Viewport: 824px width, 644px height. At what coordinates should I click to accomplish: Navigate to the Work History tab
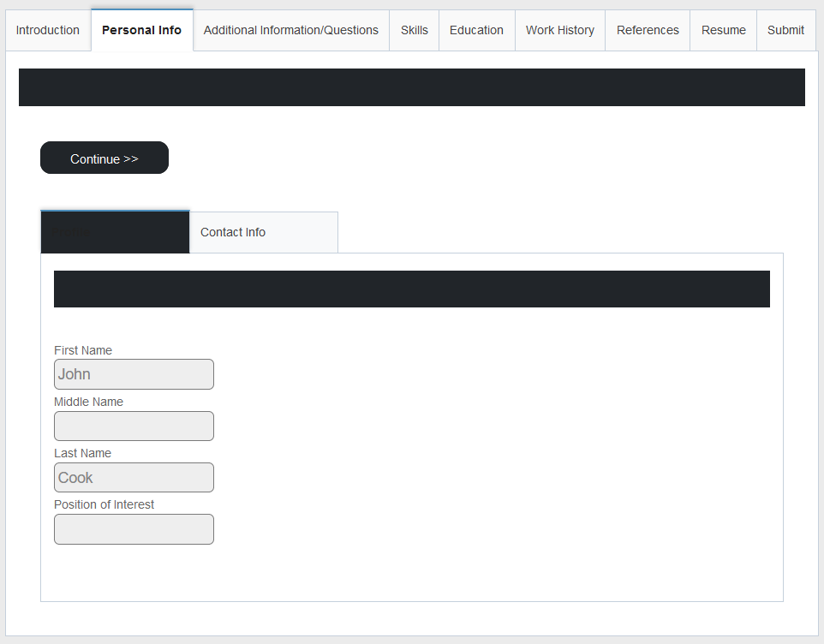pos(560,31)
